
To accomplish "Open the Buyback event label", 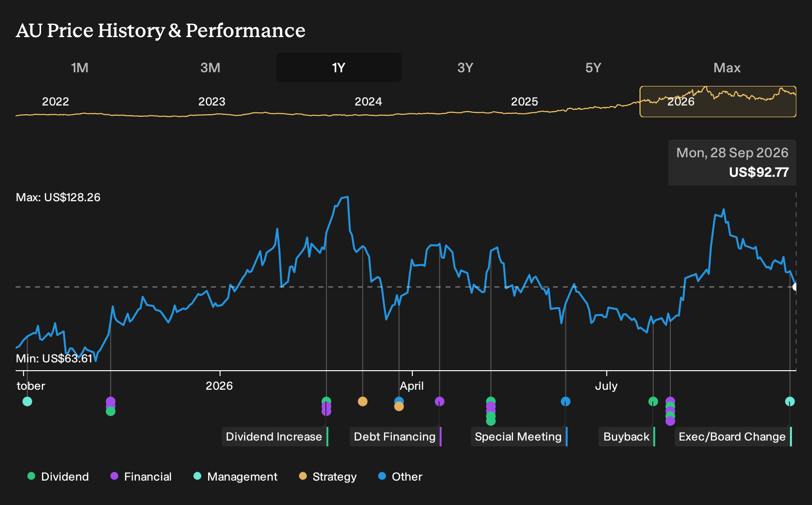I will 627,437.
